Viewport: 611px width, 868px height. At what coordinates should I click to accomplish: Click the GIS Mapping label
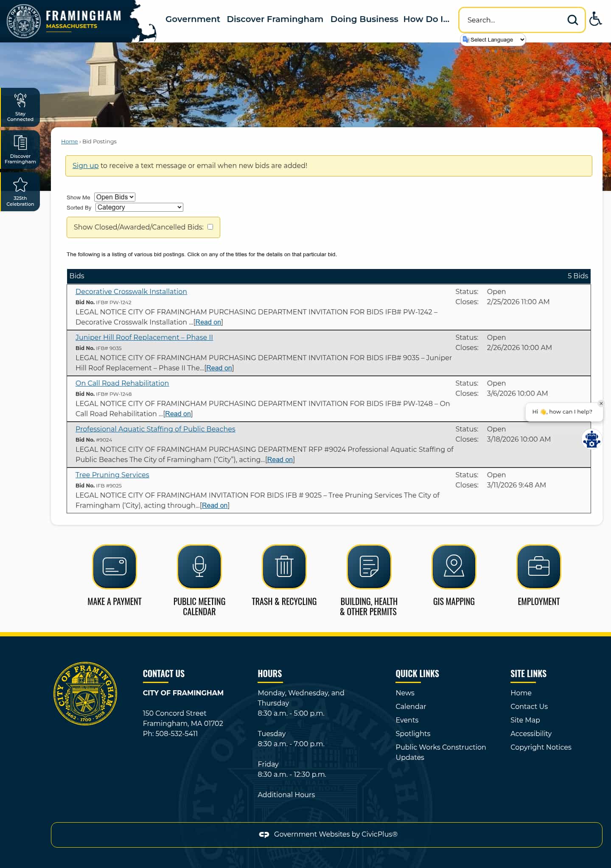454,602
